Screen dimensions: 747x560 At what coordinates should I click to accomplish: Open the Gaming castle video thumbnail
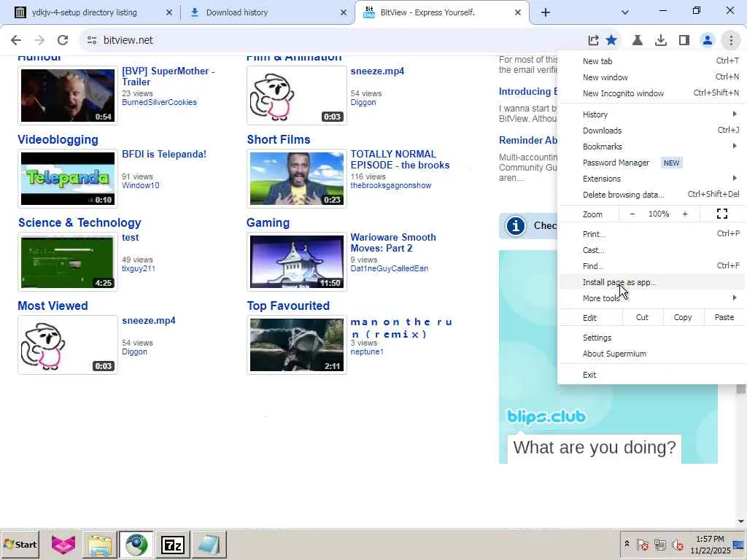click(x=296, y=262)
